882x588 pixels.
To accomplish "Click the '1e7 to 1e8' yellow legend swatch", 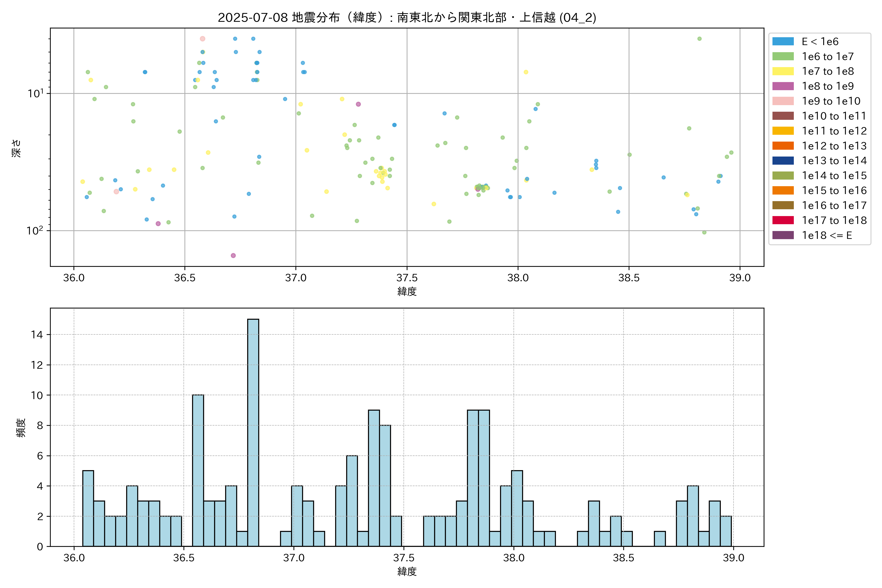I will pos(783,71).
